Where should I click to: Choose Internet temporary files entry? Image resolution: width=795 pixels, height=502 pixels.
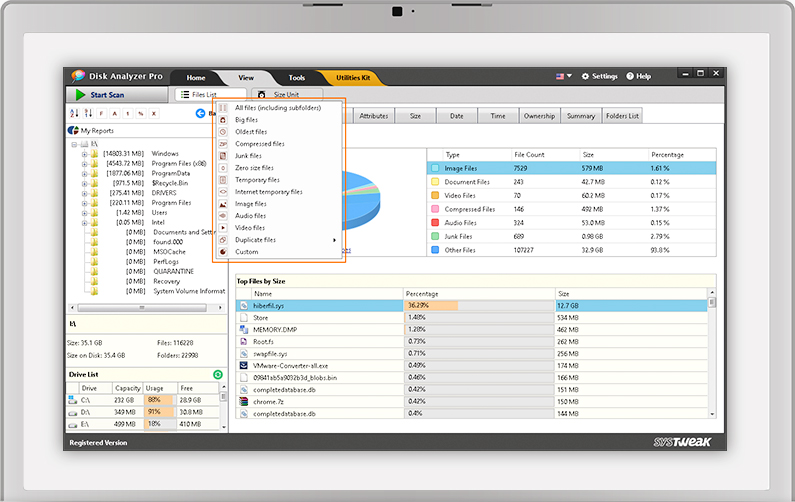coord(269,192)
